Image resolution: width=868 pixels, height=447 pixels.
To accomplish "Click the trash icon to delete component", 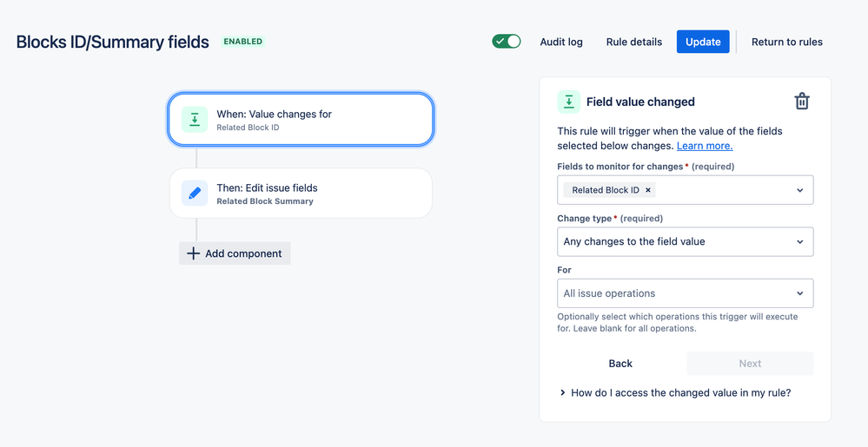I will [802, 102].
